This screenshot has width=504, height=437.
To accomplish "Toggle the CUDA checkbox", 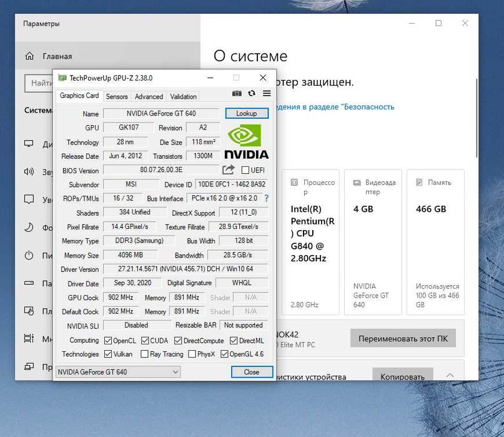I will (x=145, y=341).
